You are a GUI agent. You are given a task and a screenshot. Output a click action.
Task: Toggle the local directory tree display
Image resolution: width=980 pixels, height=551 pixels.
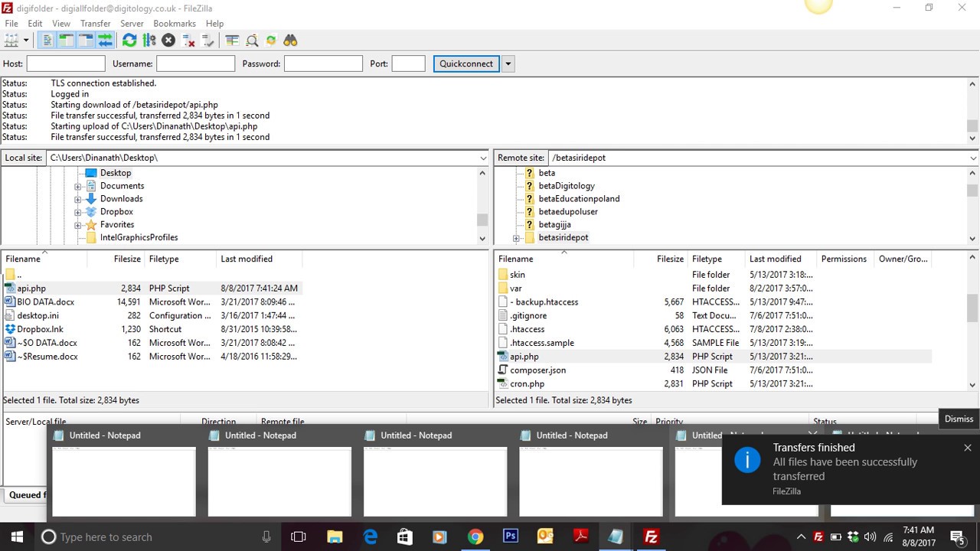(x=67, y=41)
